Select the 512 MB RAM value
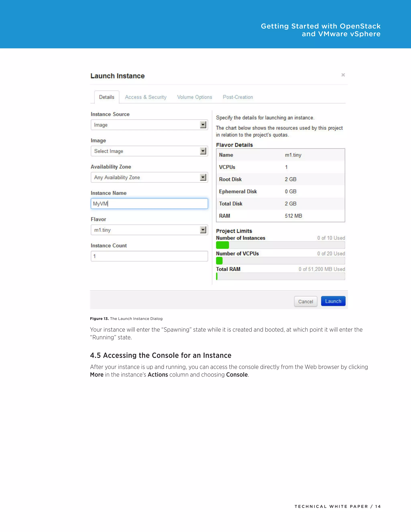The width and height of the screenshot is (411, 532). coord(293,216)
